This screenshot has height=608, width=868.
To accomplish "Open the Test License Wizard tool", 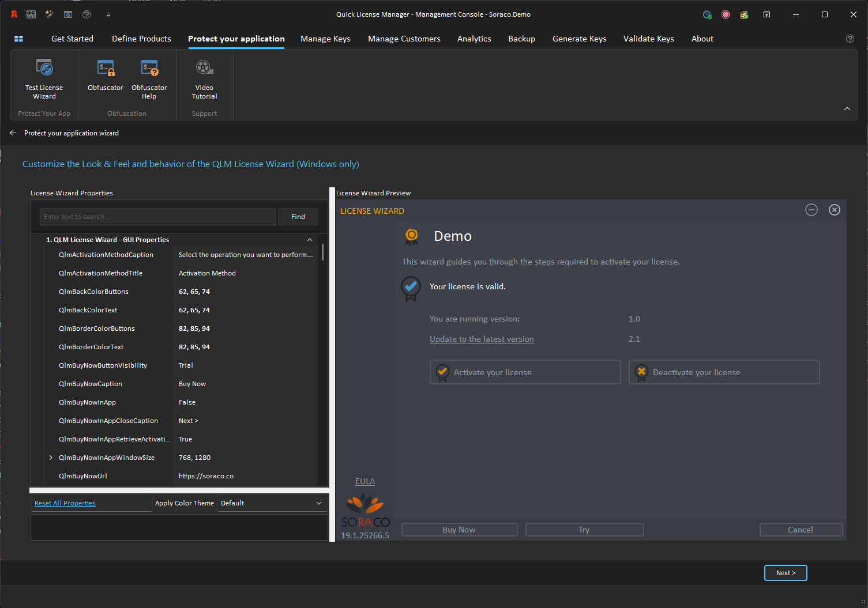I will [x=44, y=79].
